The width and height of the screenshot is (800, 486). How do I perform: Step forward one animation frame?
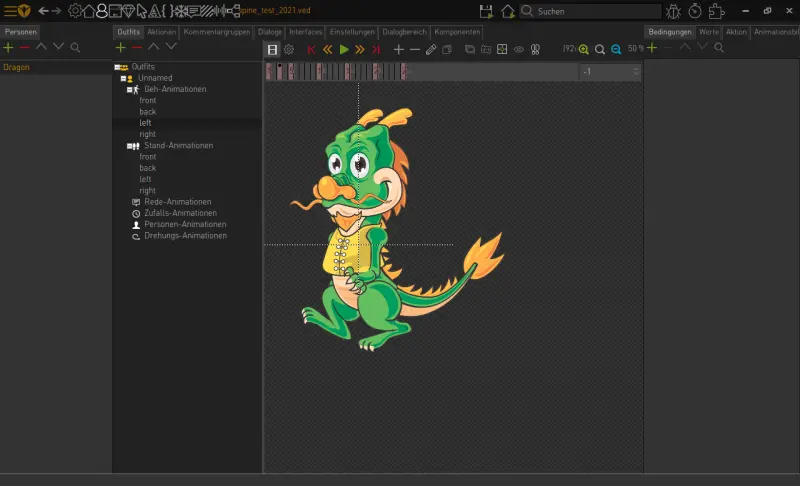[x=359, y=49]
